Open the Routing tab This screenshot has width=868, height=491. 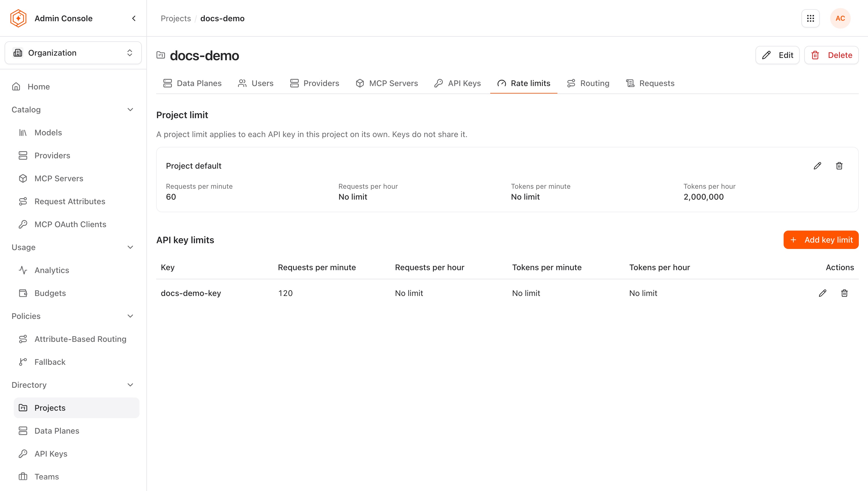588,83
